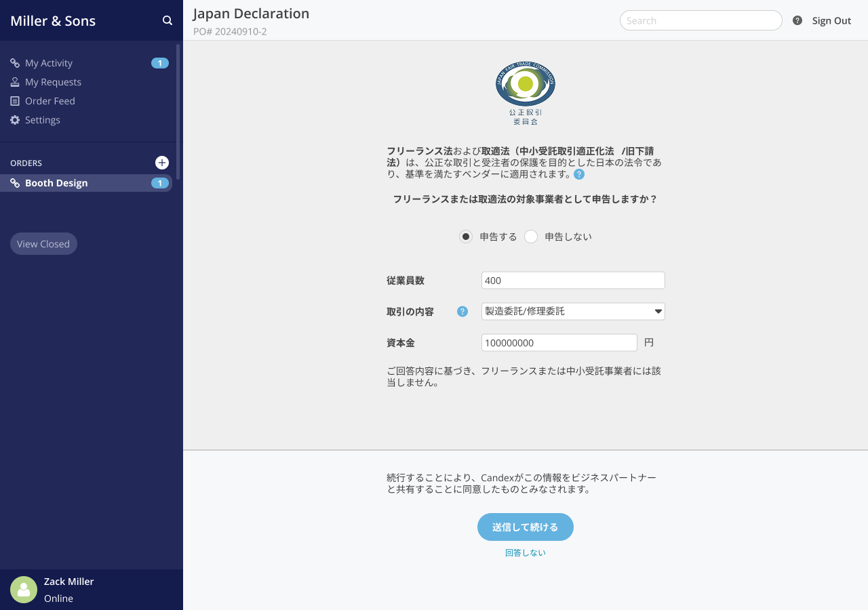
Task: Select the 申告しない radio button
Action: pyautogui.click(x=531, y=237)
